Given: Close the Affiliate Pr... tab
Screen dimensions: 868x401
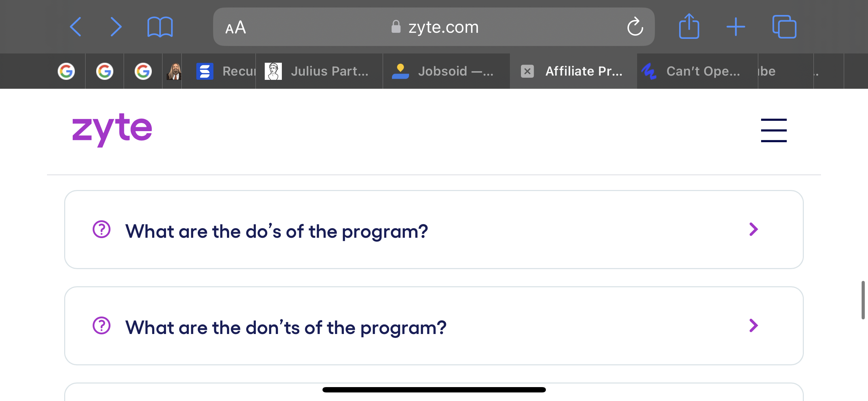Looking at the screenshot, I should point(527,71).
